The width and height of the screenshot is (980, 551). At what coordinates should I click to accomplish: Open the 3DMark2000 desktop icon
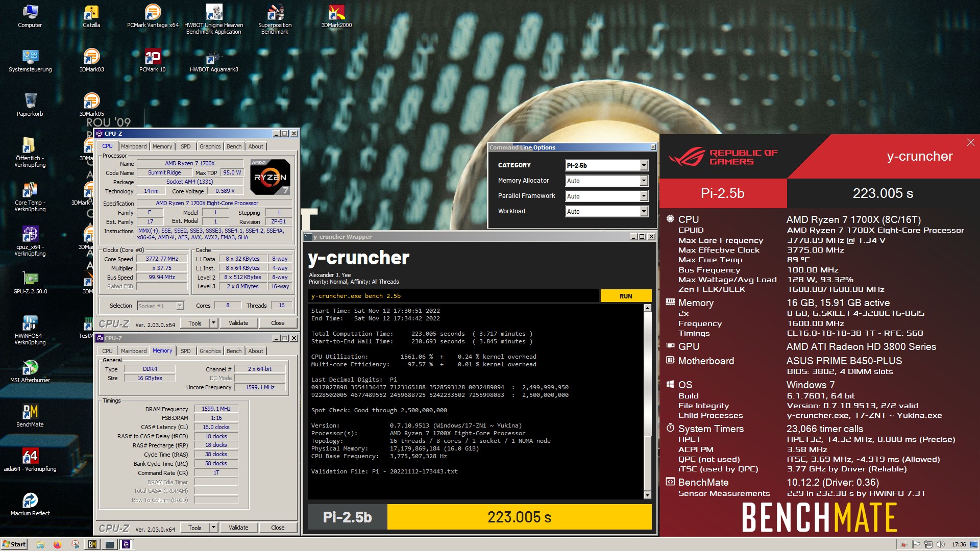point(336,16)
